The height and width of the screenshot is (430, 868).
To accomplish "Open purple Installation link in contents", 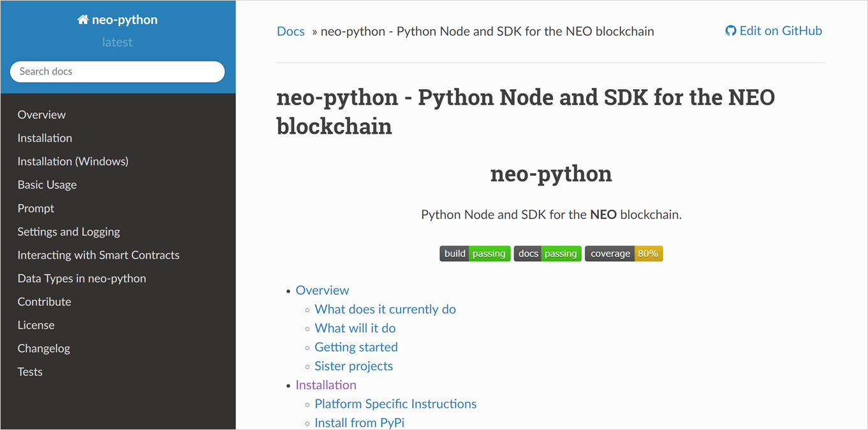I will click(x=326, y=385).
